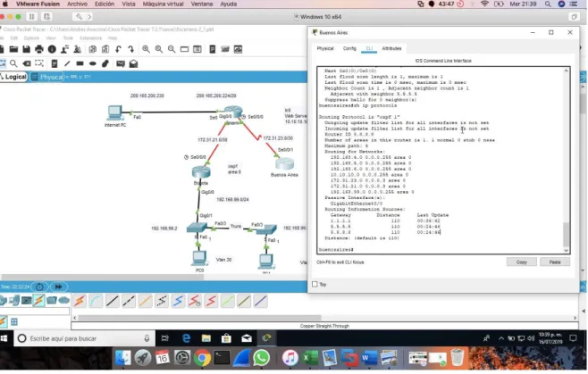Open File Explorer from Windows taskbar

click(206, 338)
